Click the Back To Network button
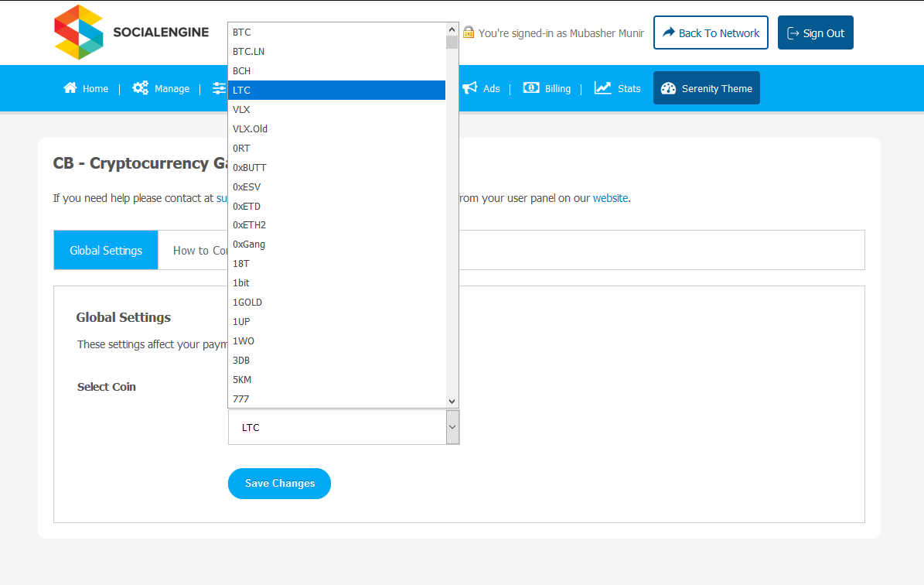 pyautogui.click(x=711, y=32)
